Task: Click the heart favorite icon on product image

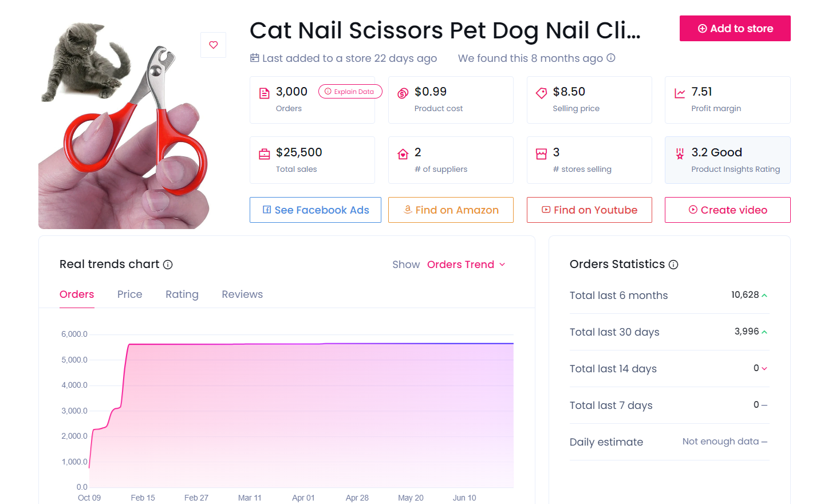Action: [213, 45]
